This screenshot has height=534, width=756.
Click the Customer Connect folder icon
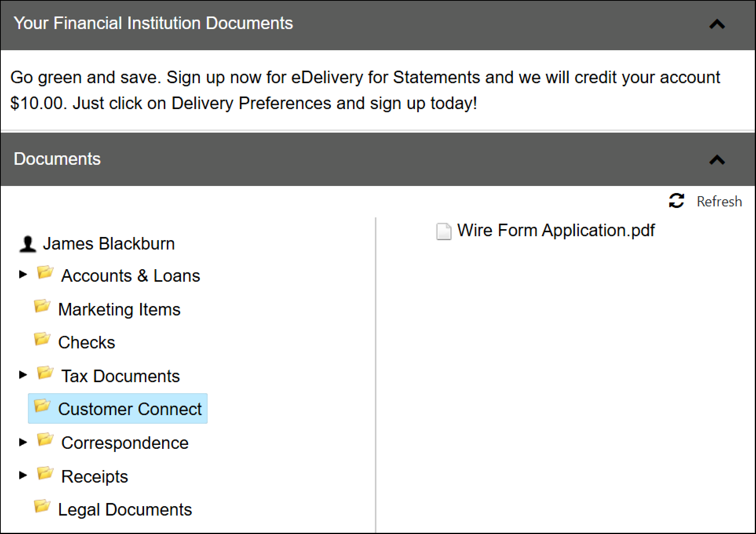click(x=42, y=406)
